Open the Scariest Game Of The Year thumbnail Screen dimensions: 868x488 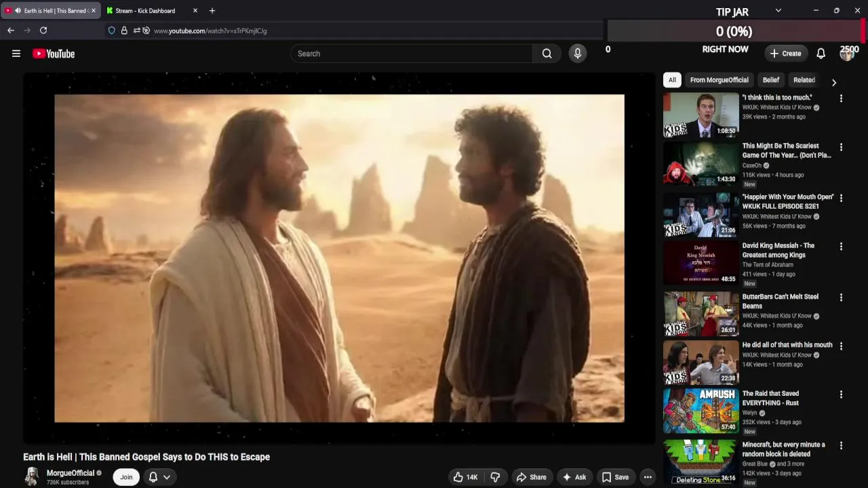click(x=701, y=163)
